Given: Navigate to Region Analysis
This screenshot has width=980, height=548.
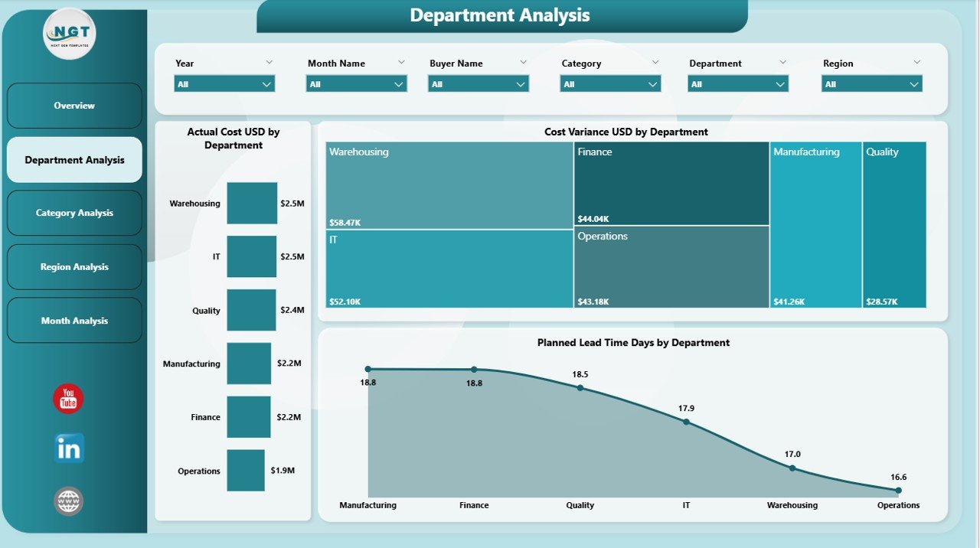Looking at the screenshot, I should pos(73,266).
